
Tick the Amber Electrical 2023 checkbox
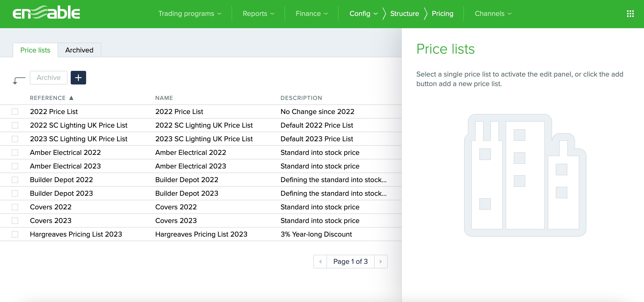[15, 166]
